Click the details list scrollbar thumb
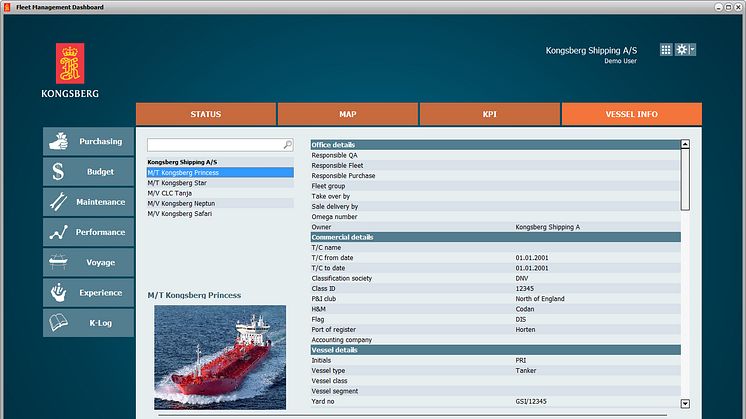Screen dimensions: 746x419 click(x=685, y=179)
